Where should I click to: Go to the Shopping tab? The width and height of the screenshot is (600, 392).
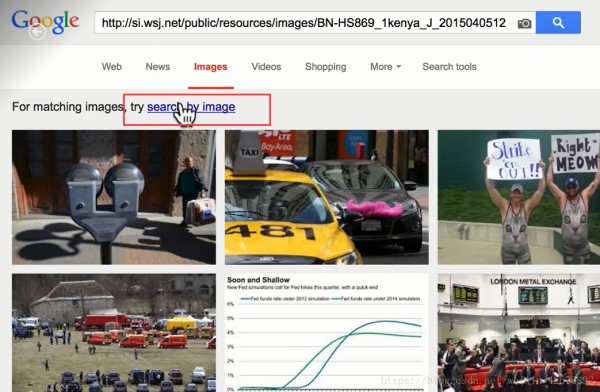click(326, 67)
